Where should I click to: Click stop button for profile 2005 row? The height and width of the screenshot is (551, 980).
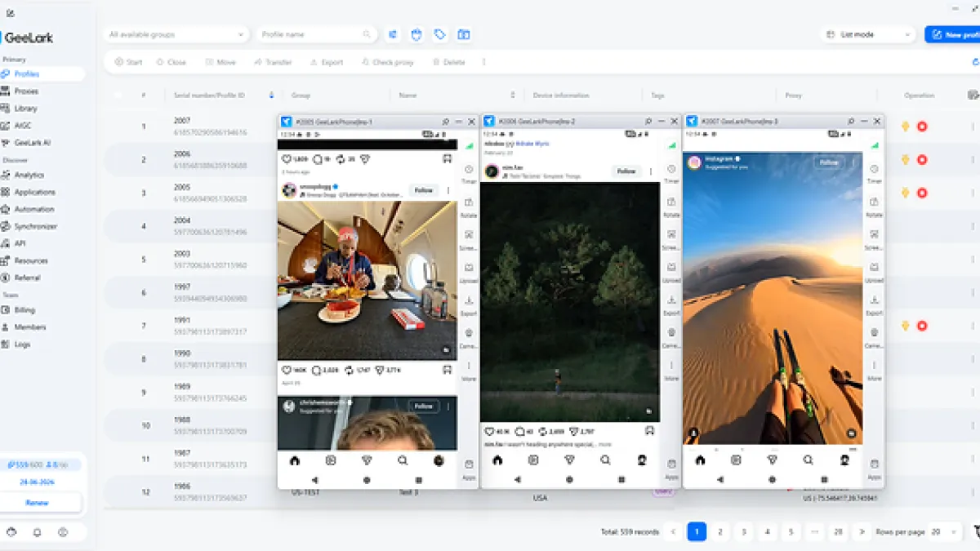[922, 193]
